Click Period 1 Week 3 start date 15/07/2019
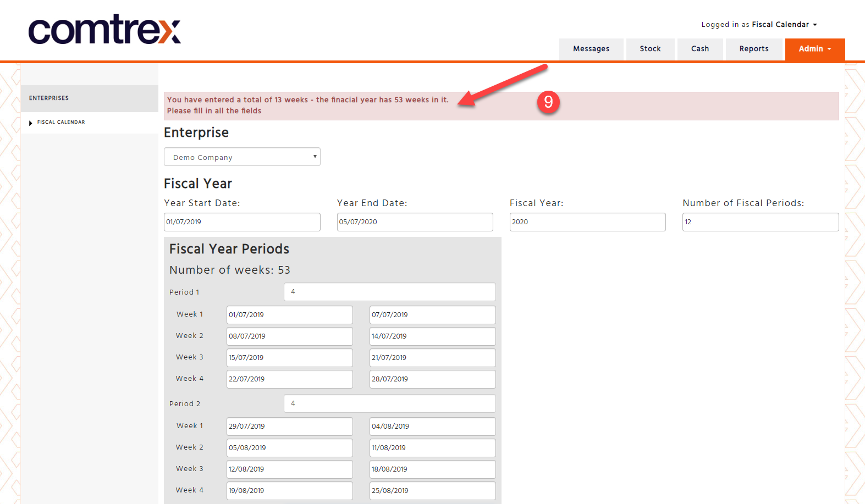 click(290, 358)
